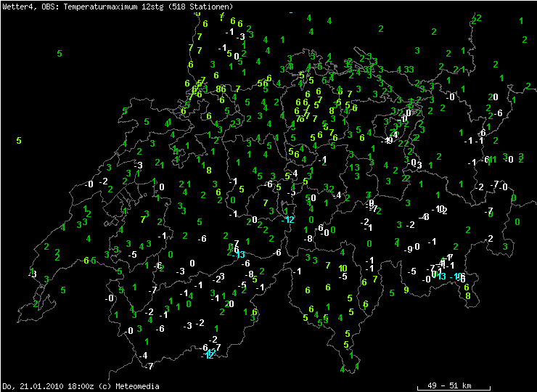Click the white -2 reading in far west
537x392 pixels.
click(x=104, y=181)
